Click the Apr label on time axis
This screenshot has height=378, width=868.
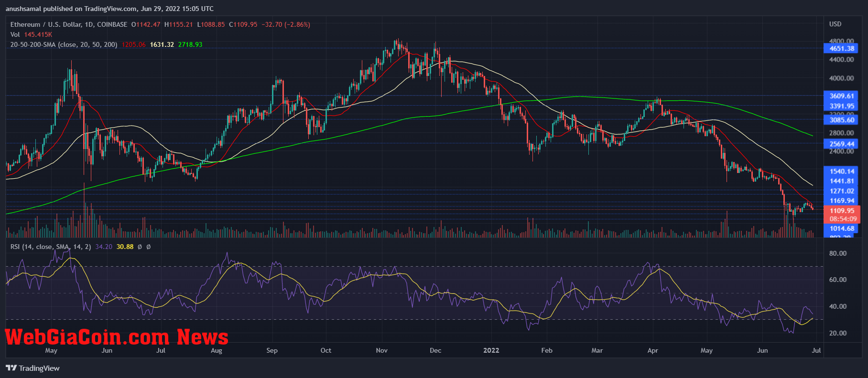click(653, 350)
